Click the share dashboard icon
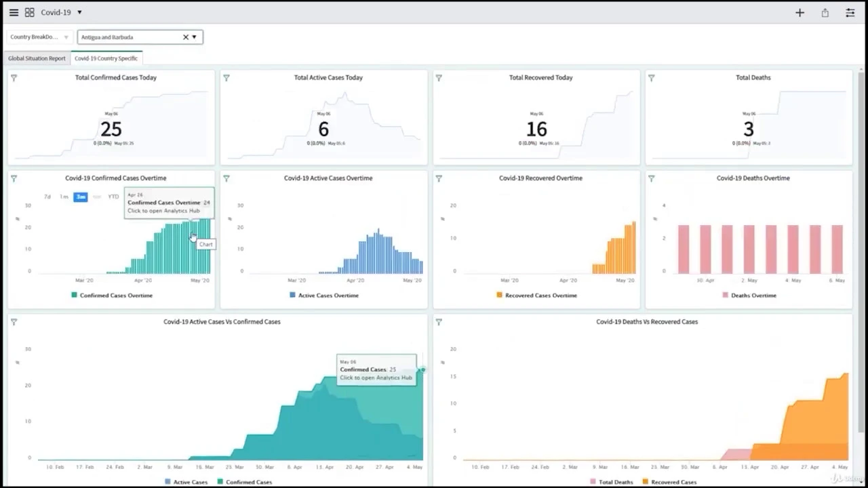This screenshot has width=868, height=488. coord(825,12)
